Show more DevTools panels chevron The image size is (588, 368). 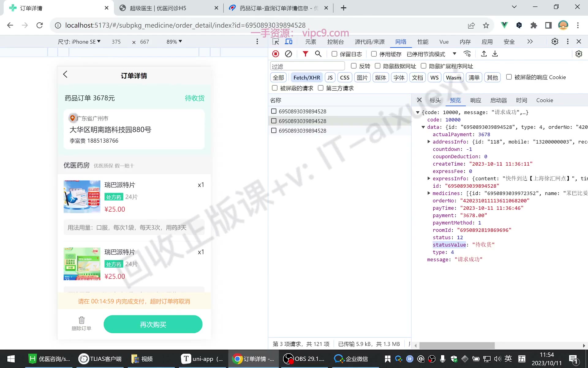coord(530,42)
